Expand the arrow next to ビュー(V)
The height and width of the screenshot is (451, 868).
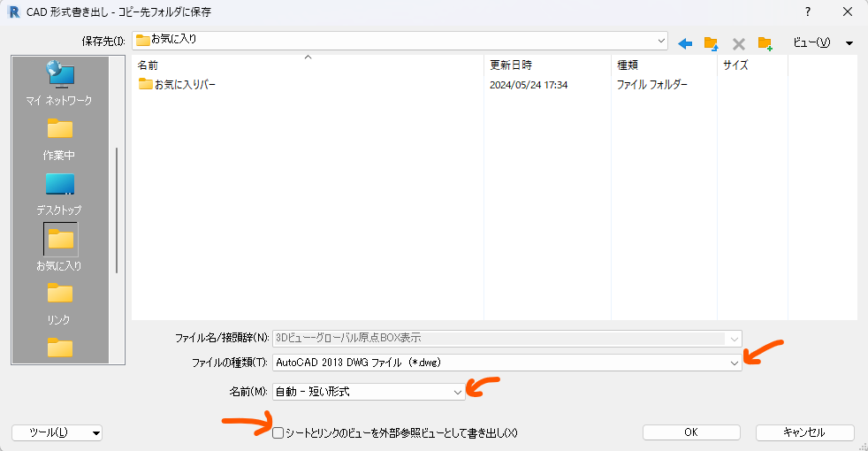coord(849,43)
